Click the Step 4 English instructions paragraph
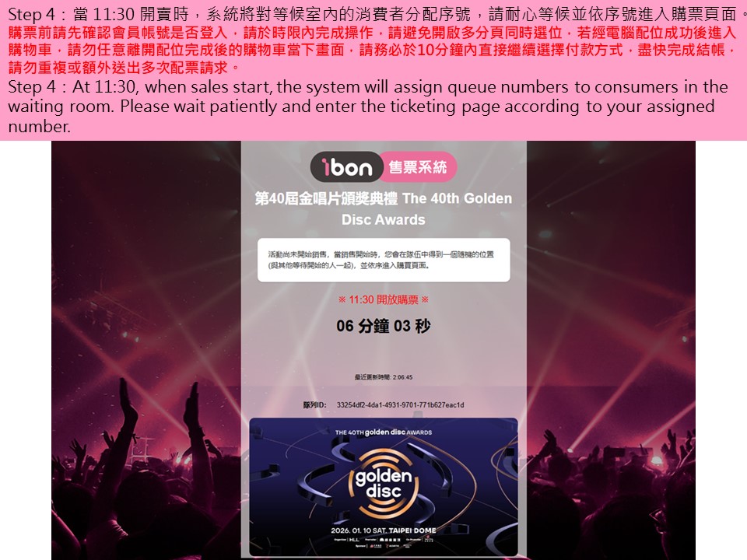This screenshot has height=560, width=747. tap(366, 107)
